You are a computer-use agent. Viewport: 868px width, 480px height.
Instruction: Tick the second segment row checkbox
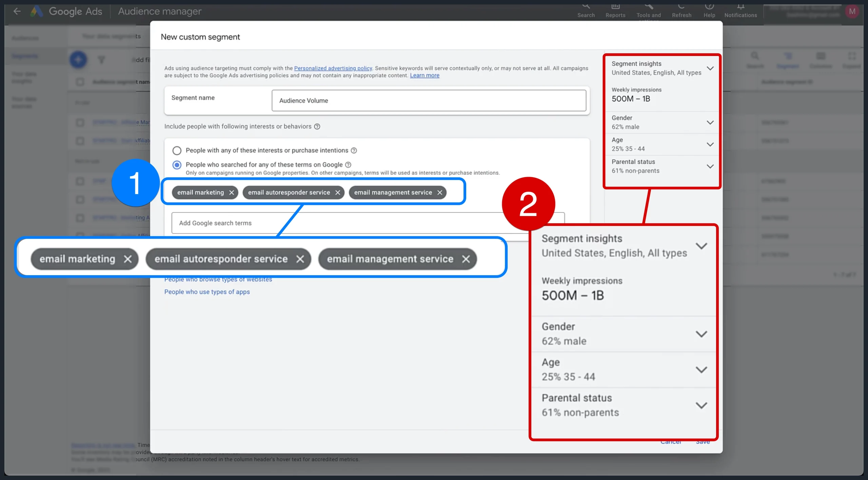(x=80, y=140)
